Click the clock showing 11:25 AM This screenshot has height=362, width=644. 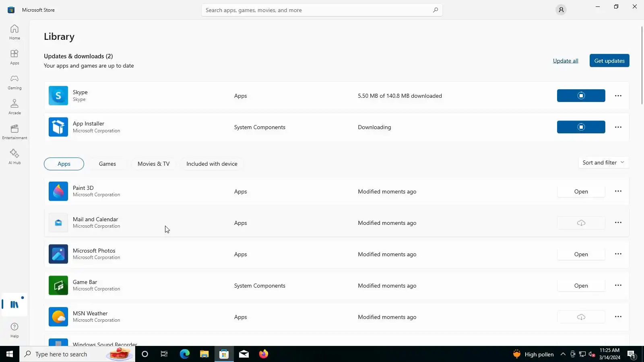click(x=609, y=354)
